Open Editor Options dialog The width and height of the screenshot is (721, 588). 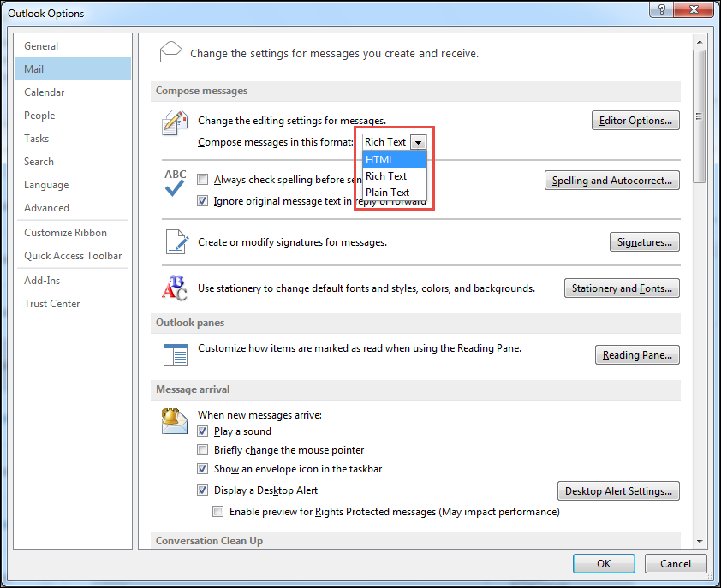coord(635,121)
